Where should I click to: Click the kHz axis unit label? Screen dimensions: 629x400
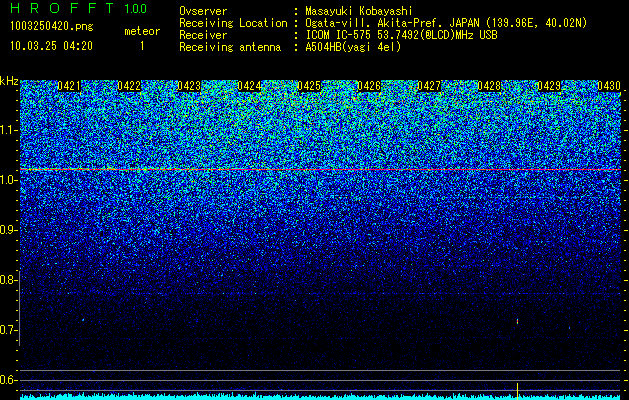tap(9, 81)
